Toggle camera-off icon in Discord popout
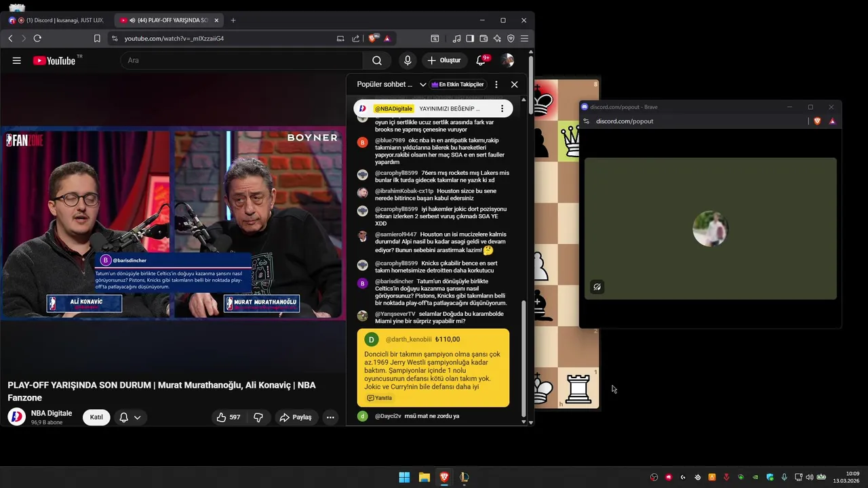The width and height of the screenshot is (868, 488). coord(597,287)
